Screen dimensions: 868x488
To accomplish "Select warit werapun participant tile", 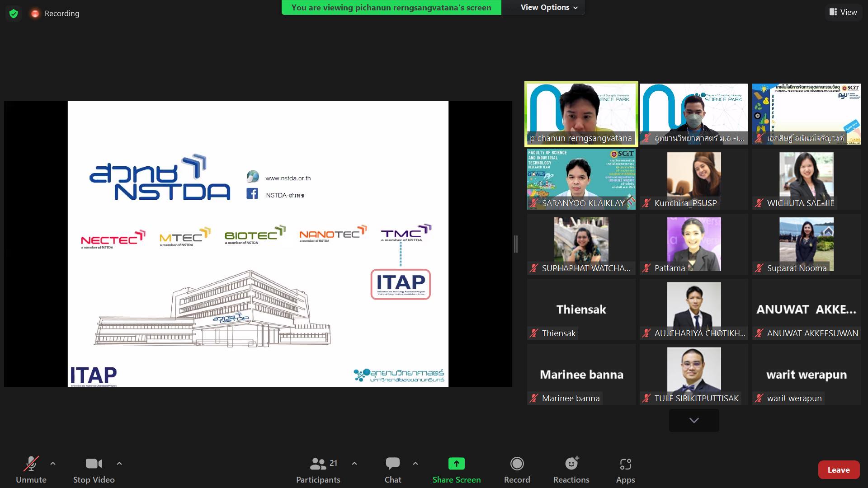I will tap(807, 374).
